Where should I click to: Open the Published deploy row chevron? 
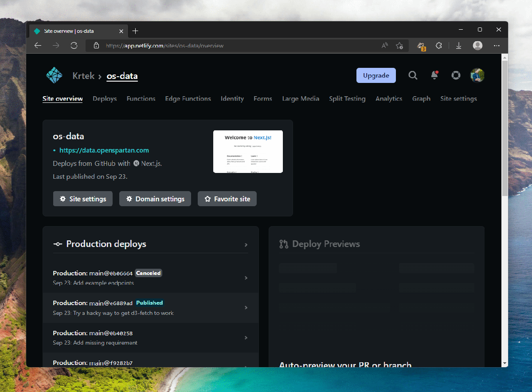[246, 308]
